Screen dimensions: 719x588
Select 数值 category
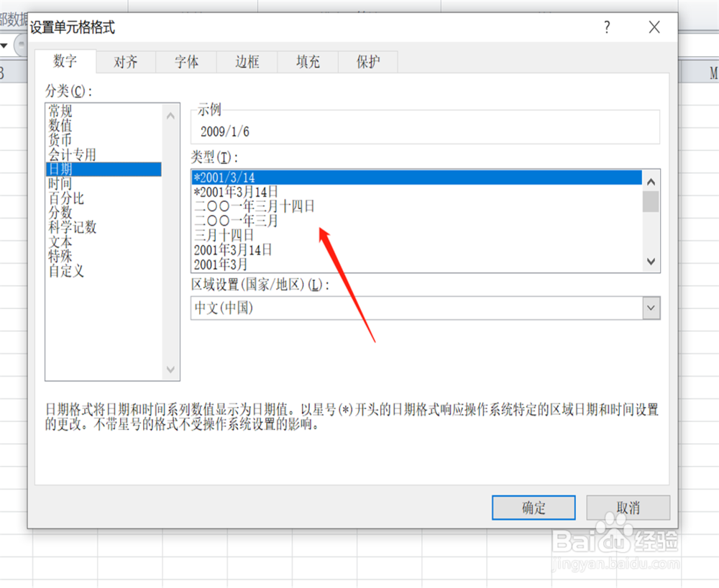click(x=104, y=126)
